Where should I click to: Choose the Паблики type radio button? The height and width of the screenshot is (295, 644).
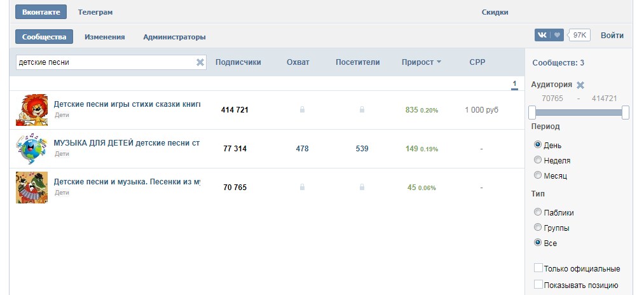[x=538, y=212]
